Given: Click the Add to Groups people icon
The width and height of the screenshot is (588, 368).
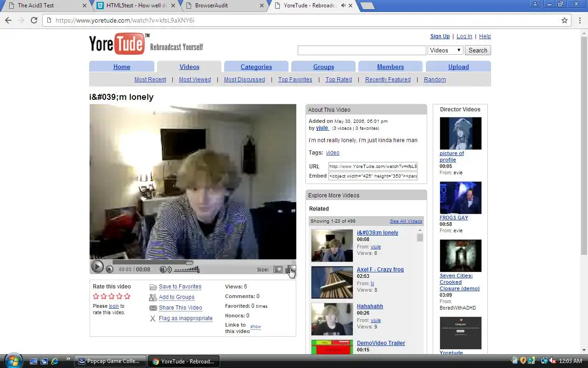Looking at the screenshot, I should click(x=153, y=297).
